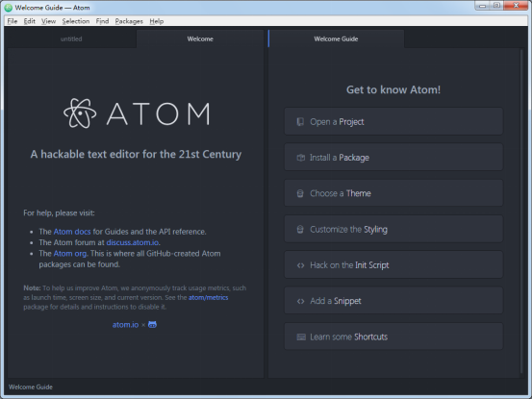Click the 'For help, please visit:' text
The image size is (532, 399).
[59, 212]
